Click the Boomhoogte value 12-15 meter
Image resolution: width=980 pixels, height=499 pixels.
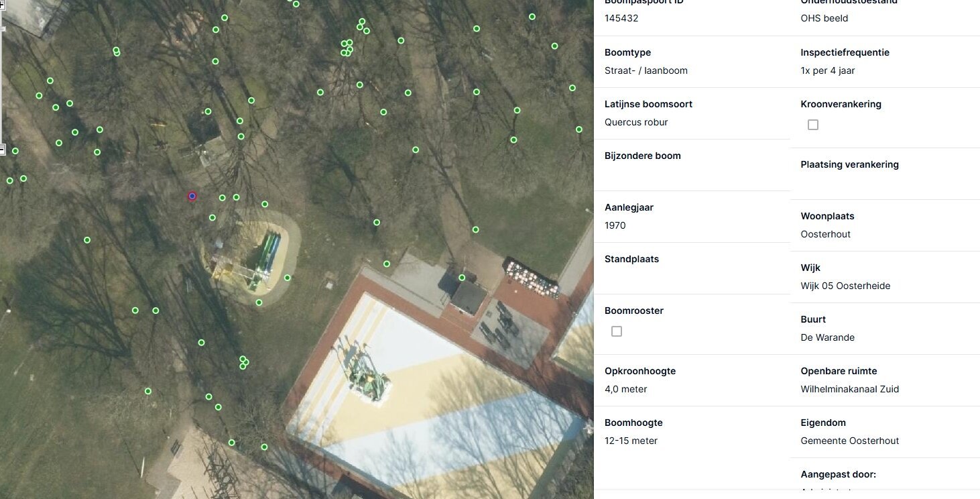[631, 441]
